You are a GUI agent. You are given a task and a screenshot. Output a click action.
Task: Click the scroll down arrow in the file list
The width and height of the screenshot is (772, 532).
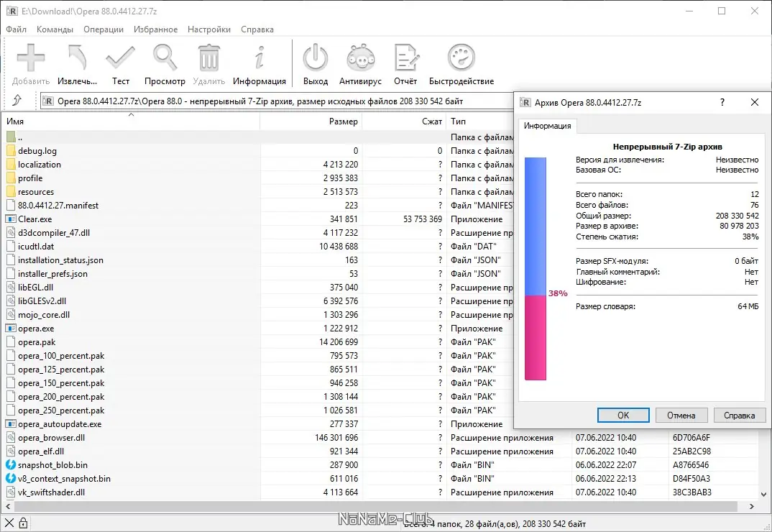click(763, 494)
